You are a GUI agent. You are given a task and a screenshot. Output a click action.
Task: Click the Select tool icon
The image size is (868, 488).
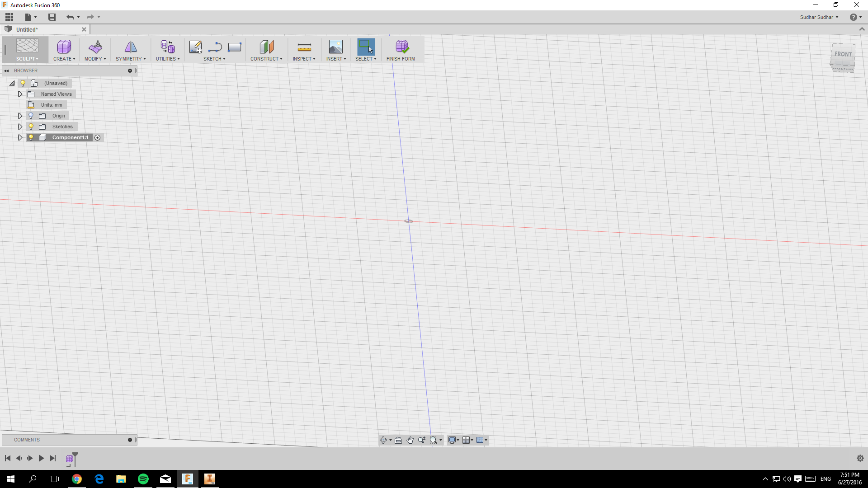366,47
